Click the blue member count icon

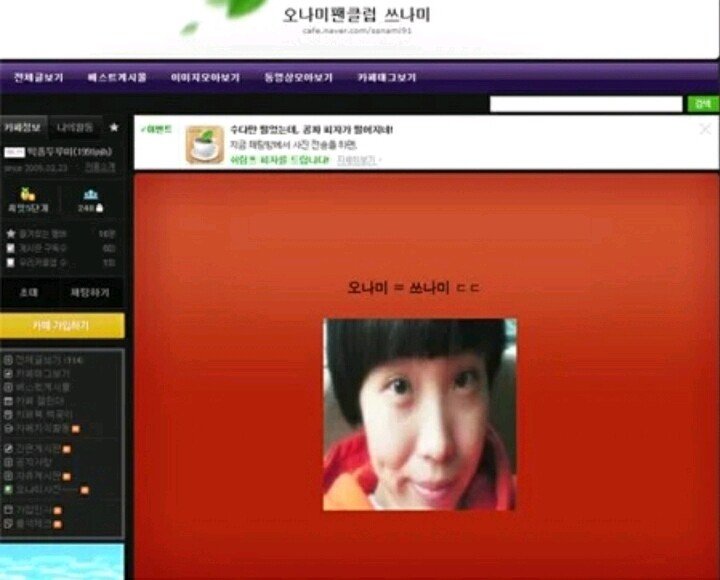coord(90,194)
